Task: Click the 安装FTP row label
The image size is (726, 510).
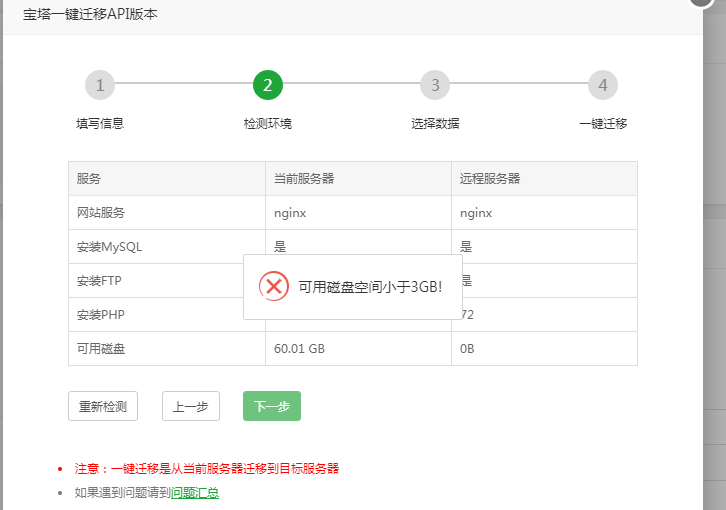Action: pyautogui.click(x=99, y=281)
